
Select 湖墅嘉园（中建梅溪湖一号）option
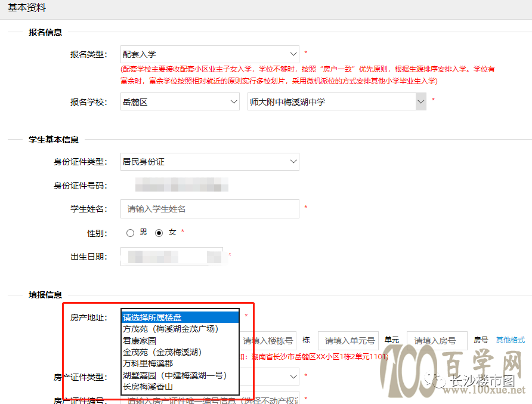pos(180,375)
